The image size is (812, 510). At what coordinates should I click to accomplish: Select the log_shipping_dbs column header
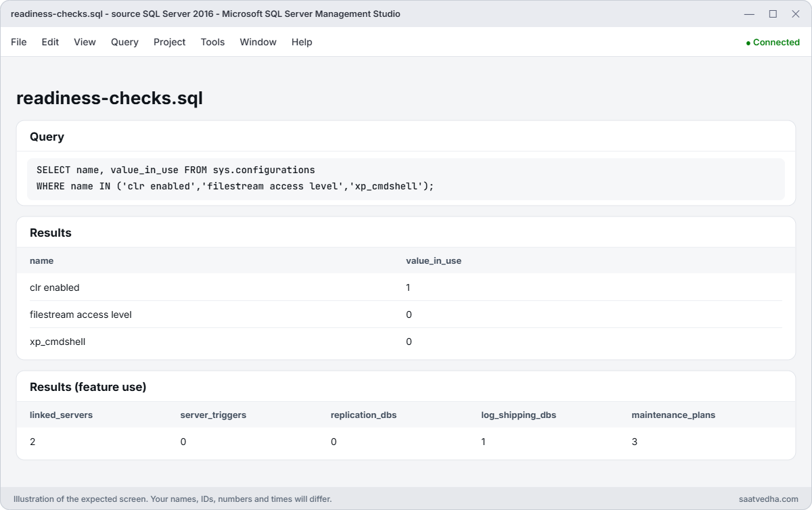(x=518, y=415)
